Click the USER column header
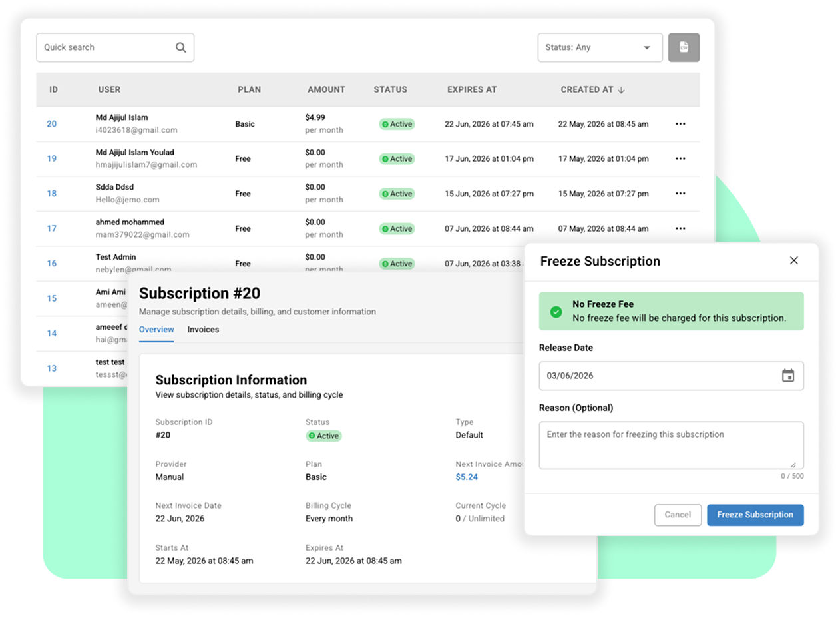 coord(109,89)
